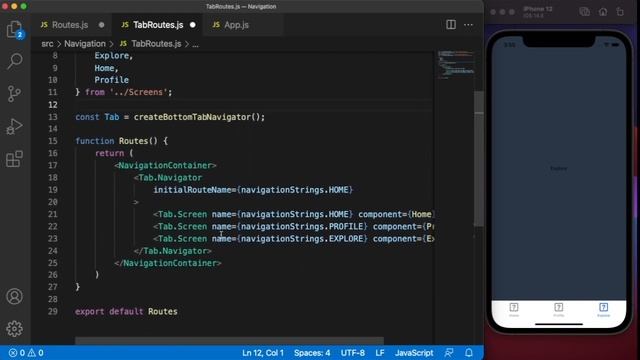The image size is (640, 360).
Task: Go to line via Ln 12, Col 1
Action: (x=263, y=353)
